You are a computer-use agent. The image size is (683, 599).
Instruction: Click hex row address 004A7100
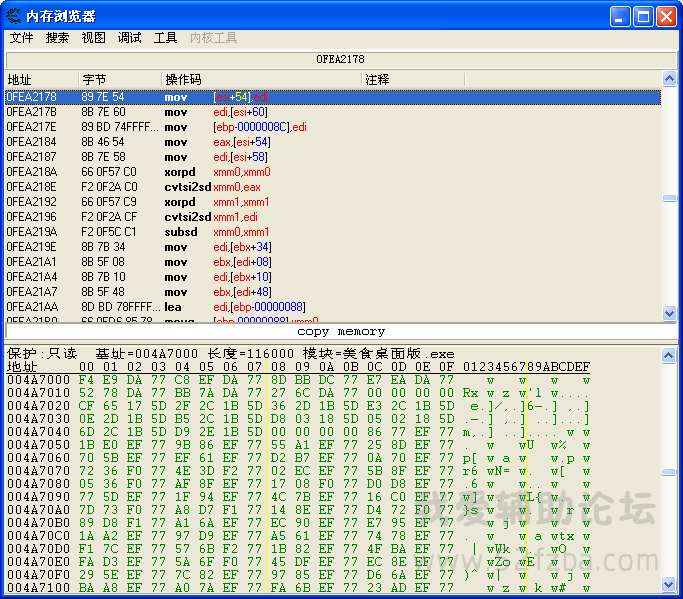point(38,588)
